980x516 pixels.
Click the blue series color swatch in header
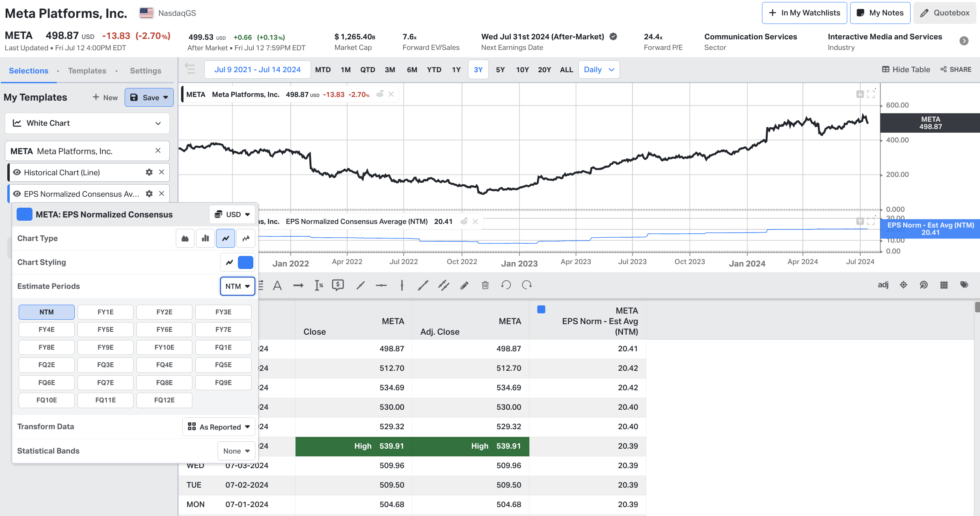(24, 214)
